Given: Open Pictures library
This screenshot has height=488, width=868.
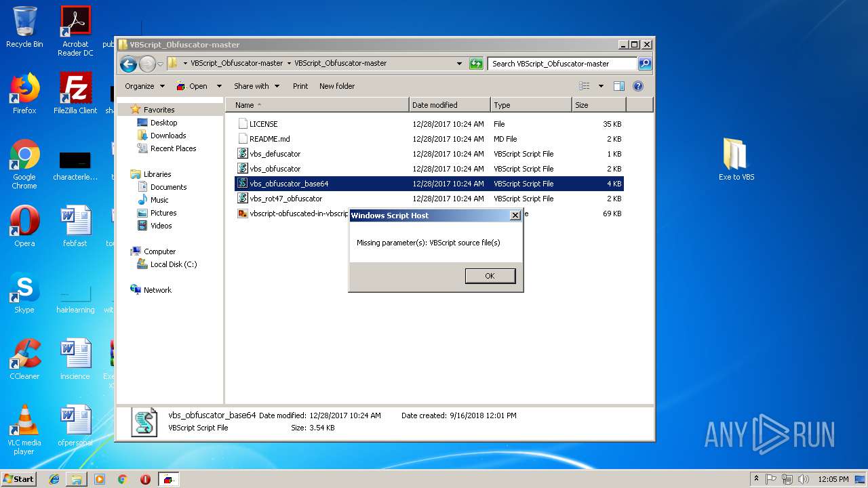Looking at the screenshot, I should 163,213.
